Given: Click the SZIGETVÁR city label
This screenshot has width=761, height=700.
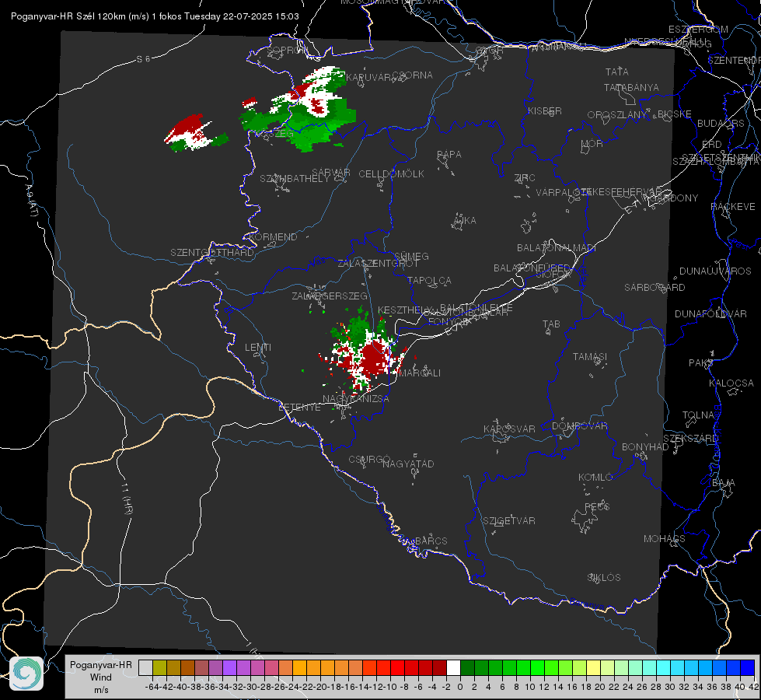Looking at the screenshot, I should [509, 521].
